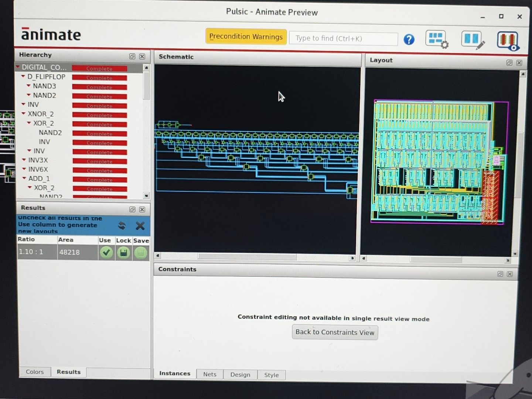Open the Nets tab
532x399 pixels.
tap(210, 374)
